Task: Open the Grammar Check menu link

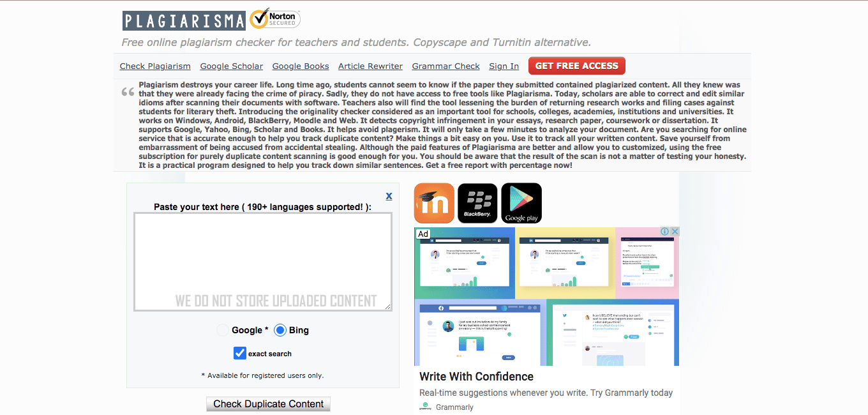Action: 446,66
